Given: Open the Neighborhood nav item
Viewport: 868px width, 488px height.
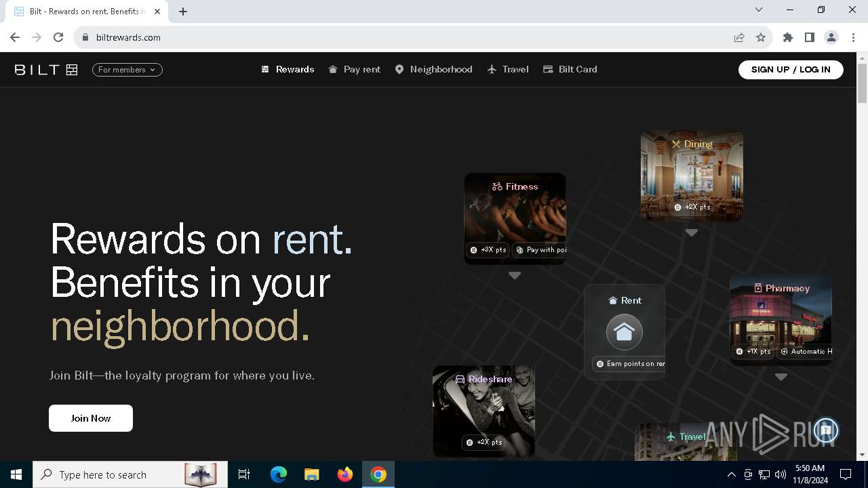Looking at the screenshot, I should pos(433,69).
